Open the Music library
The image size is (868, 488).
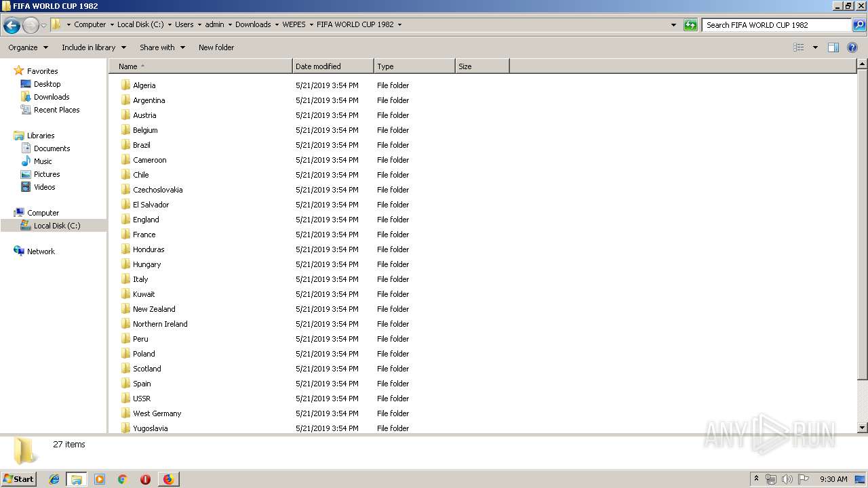[x=43, y=161]
